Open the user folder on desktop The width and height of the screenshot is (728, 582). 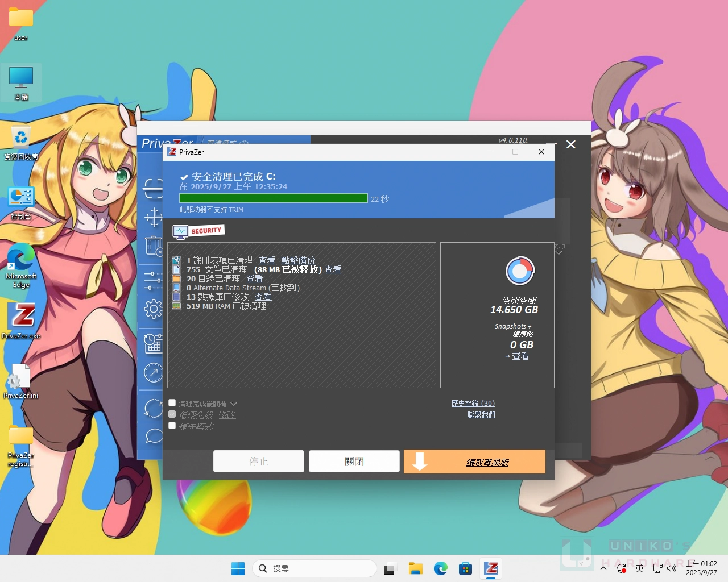click(21, 24)
